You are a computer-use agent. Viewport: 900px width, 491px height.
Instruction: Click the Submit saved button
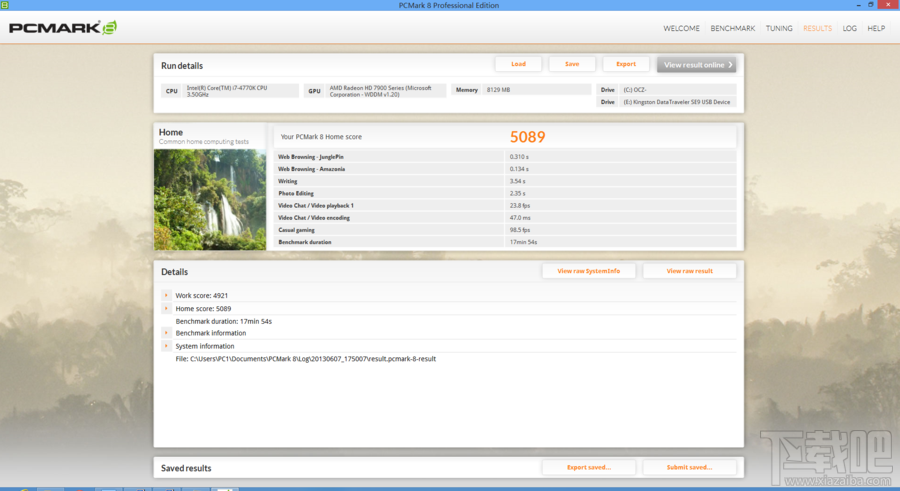689,467
